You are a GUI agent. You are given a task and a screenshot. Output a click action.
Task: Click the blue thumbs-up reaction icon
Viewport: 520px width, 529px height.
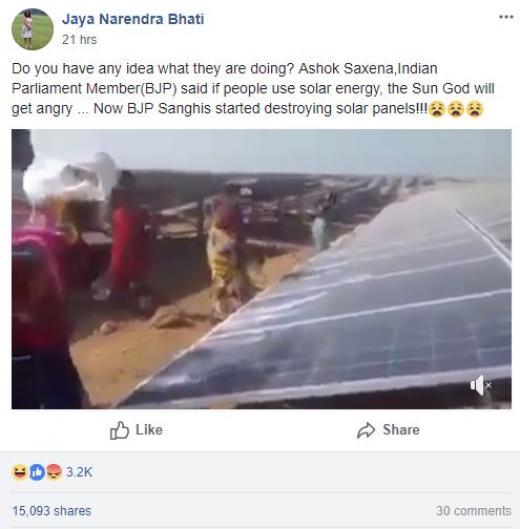[37, 472]
